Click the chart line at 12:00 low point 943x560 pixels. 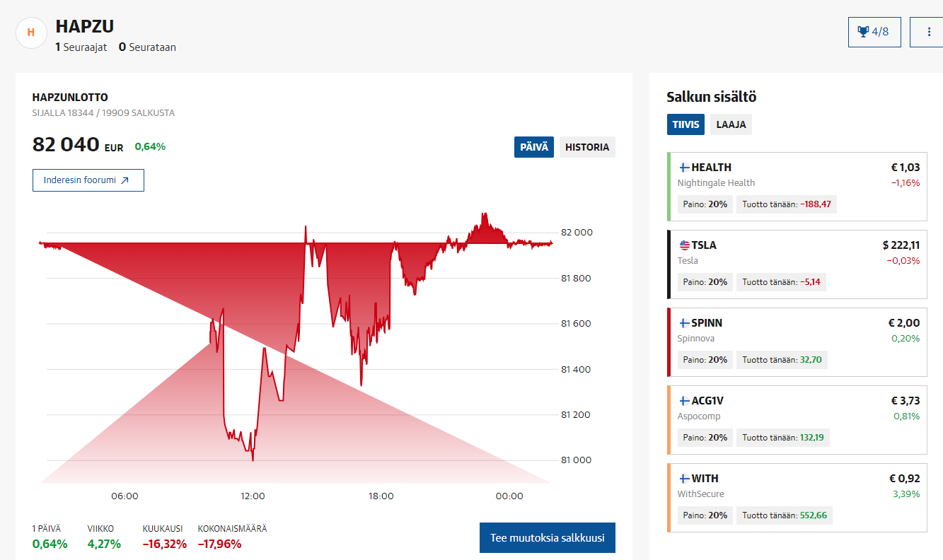253,460
